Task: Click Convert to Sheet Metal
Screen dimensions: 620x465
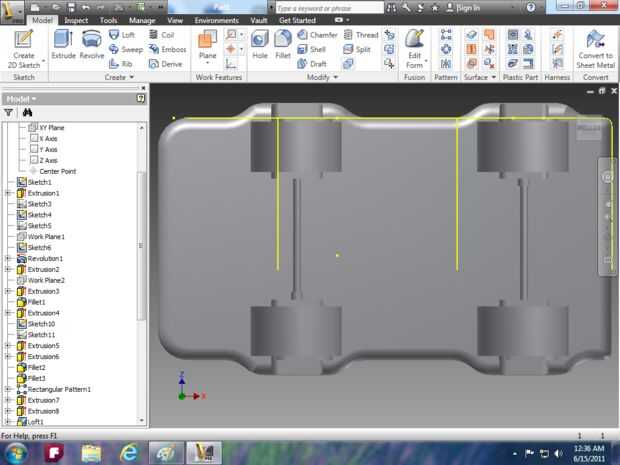Action: tap(595, 49)
